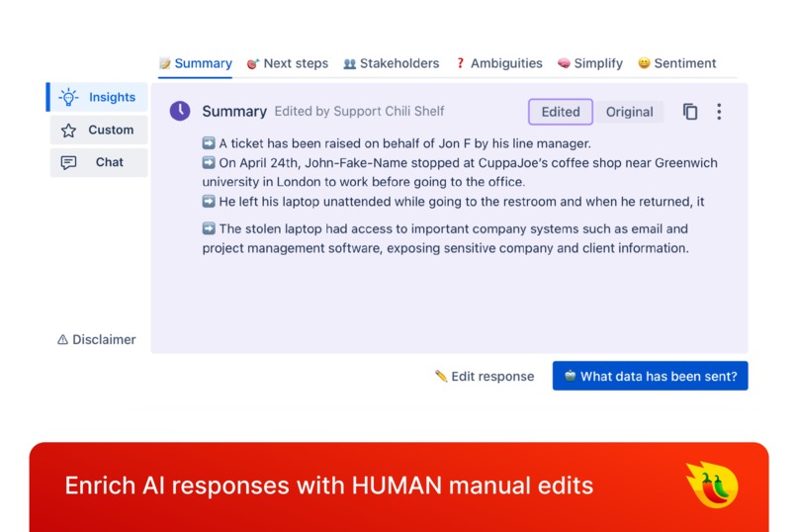Open the Sentiment tab
The height and width of the screenshot is (532, 797).
coord(676,63)
